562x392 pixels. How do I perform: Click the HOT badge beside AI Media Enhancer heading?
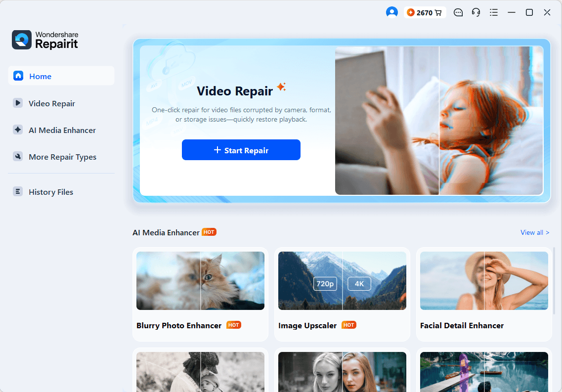(209, 232)
